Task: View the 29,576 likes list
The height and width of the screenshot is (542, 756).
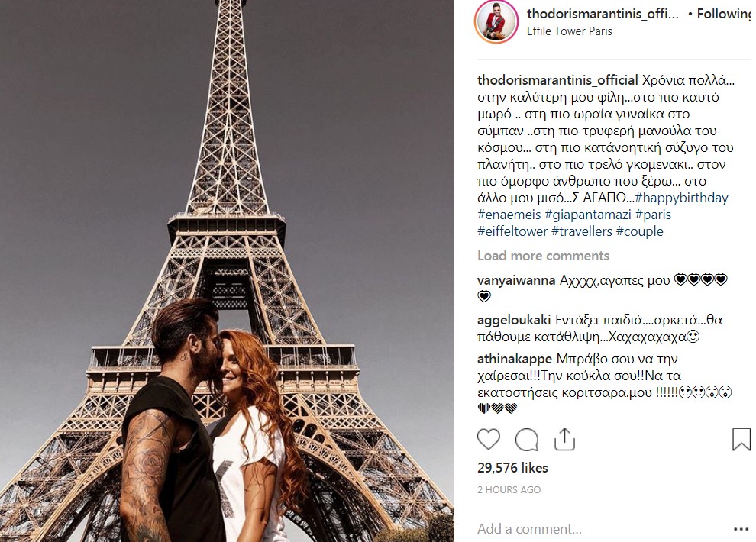Action: point(512,468)
